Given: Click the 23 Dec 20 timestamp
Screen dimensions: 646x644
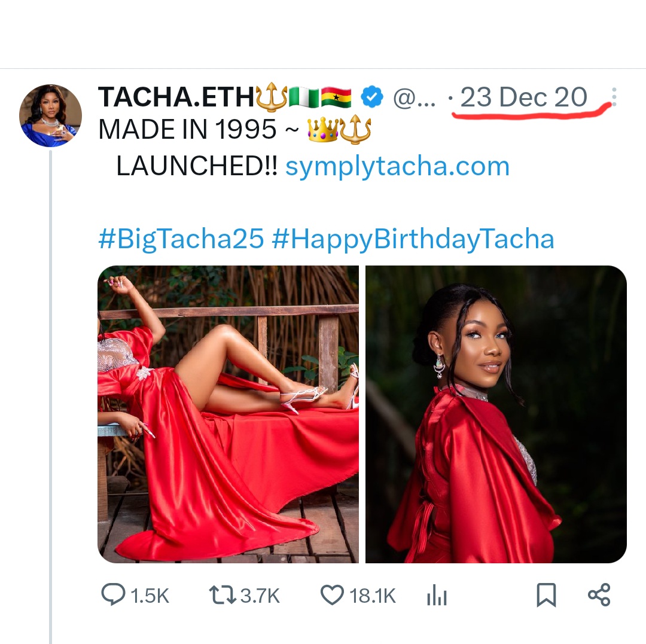Looking at the screenshot, I should (x=524, y=97).
